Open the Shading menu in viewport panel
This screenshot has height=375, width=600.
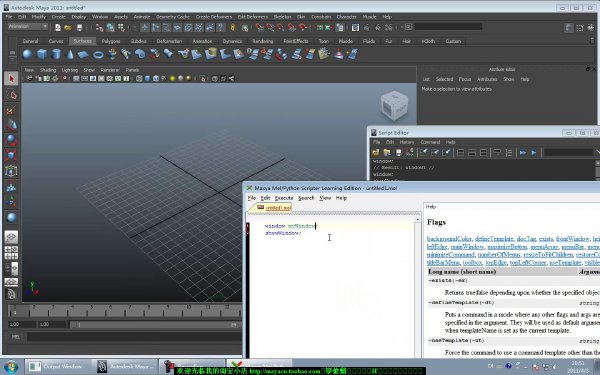click(48, 70)
